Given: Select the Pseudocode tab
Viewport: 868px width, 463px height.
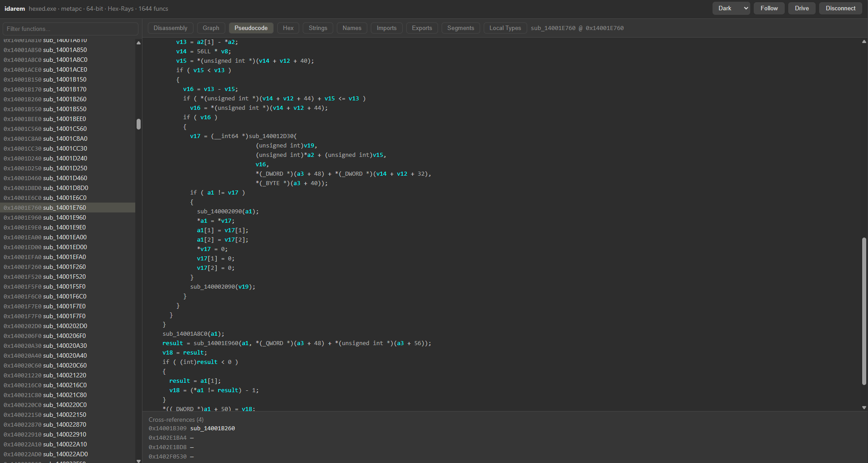Looking at the screenshot, I should pyautogui.click(x=251, y=28).
